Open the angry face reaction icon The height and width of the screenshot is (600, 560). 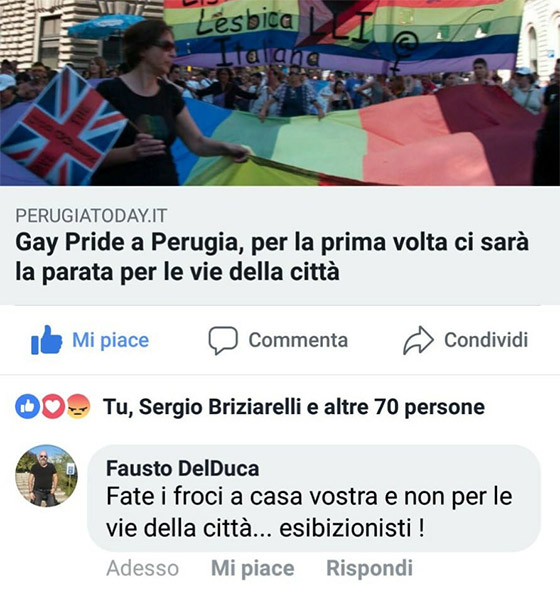coord(78,406)
